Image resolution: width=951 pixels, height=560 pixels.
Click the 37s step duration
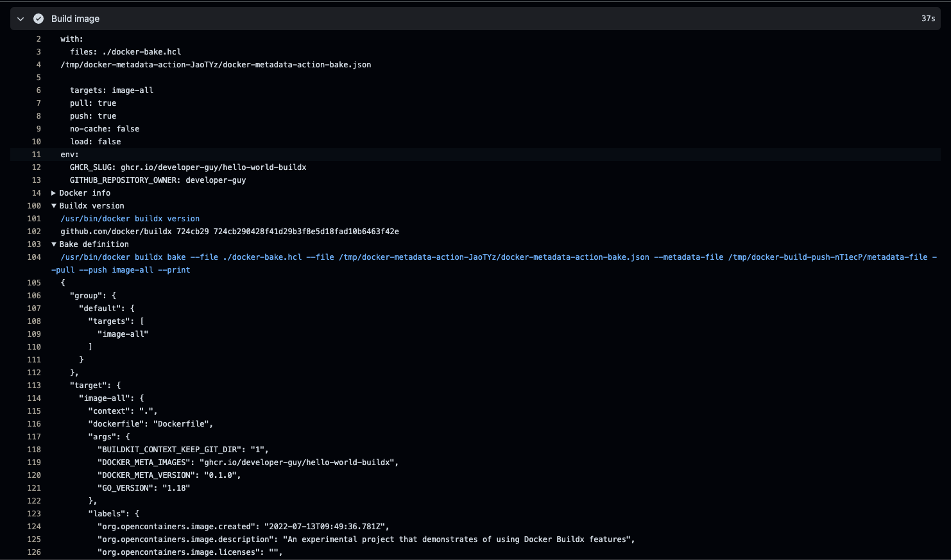(x=928, y=19)
